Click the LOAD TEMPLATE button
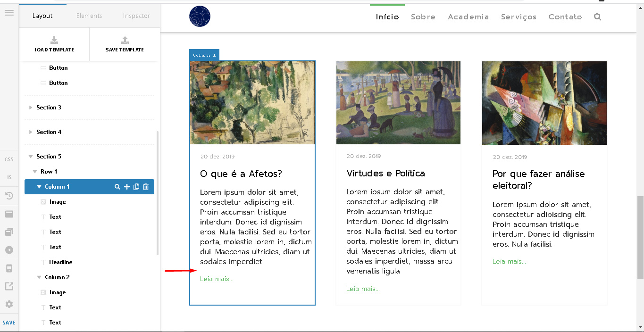This screenshot has height=332, width=644. 54,44
